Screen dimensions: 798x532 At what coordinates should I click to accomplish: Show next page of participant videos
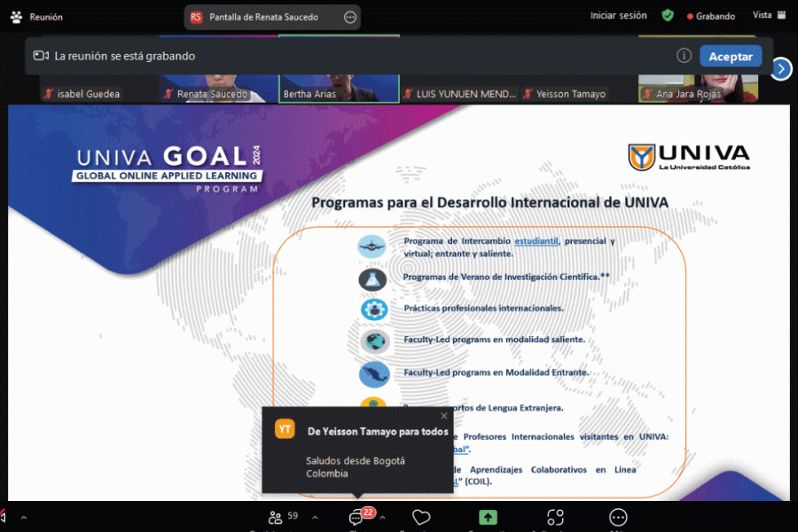pos(781,69)
